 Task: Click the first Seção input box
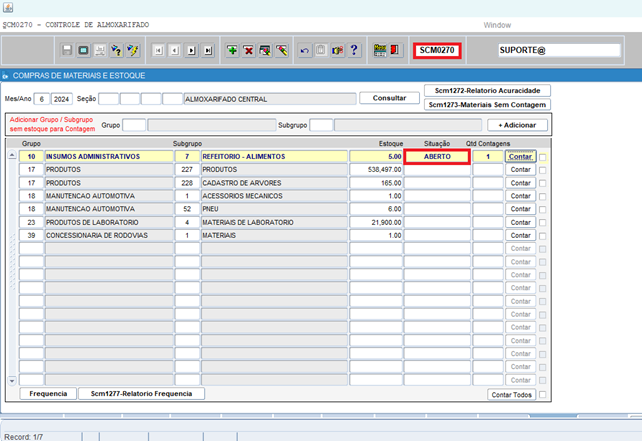tap(109, 99)
